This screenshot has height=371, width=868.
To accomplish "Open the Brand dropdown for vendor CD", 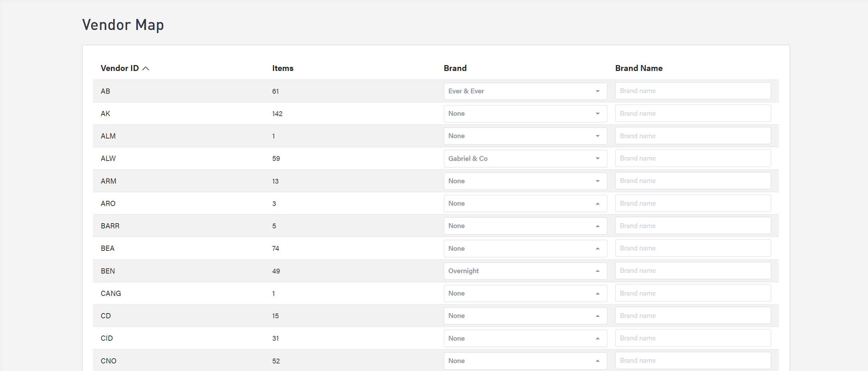I will click(x=525, y=316).
